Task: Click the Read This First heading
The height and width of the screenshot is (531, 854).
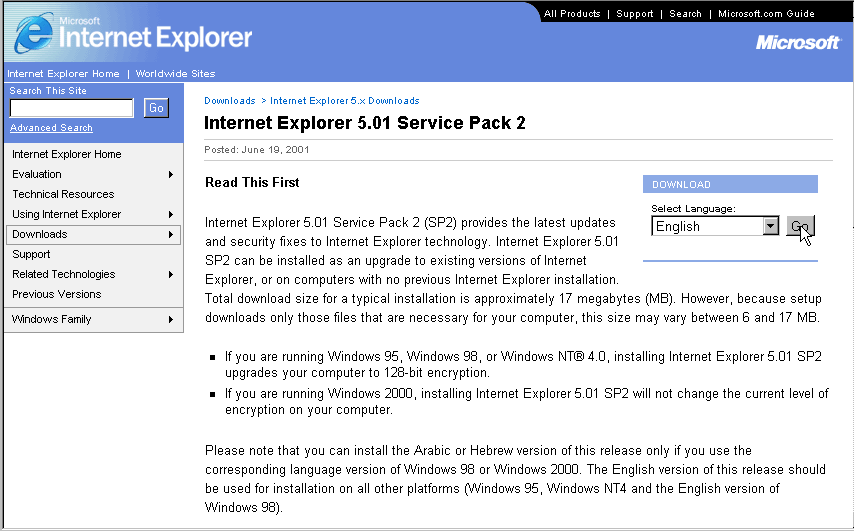Action: (x=252, y=182)
